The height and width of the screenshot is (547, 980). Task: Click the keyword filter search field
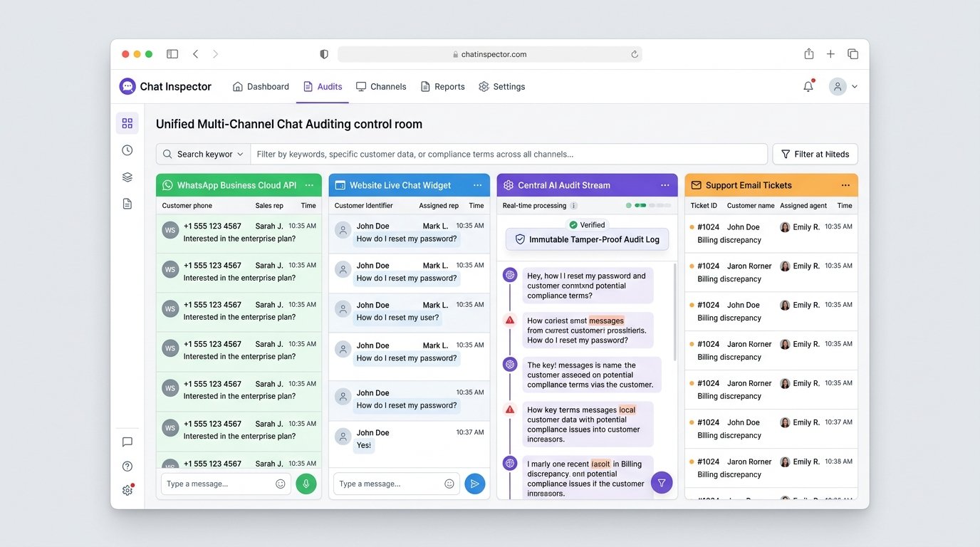[509, 154]
